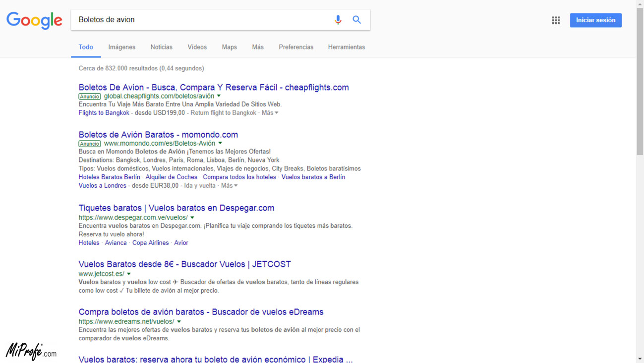The height and width of the screenshot is (363, 644).
Task: Click the Google logo icon
Action: (x=34, y=20)
